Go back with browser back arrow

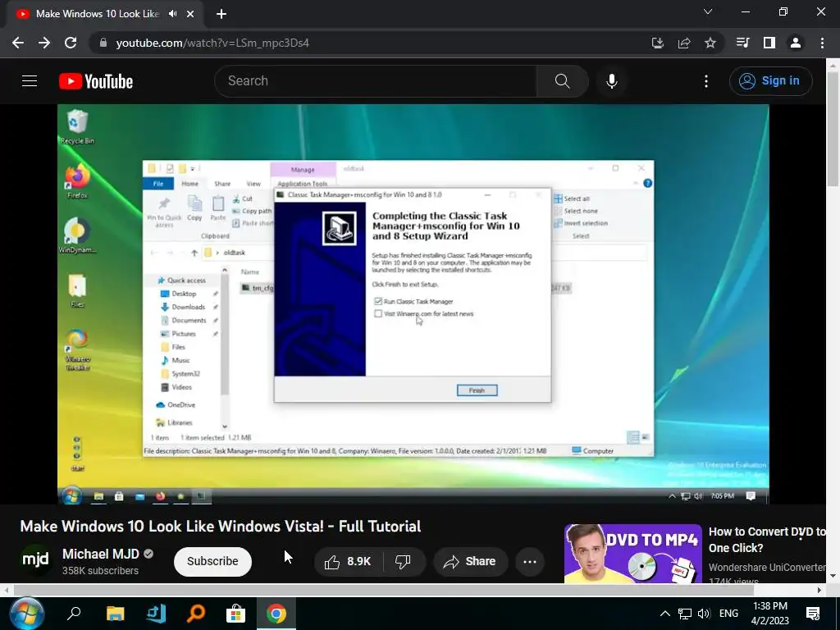18,43
